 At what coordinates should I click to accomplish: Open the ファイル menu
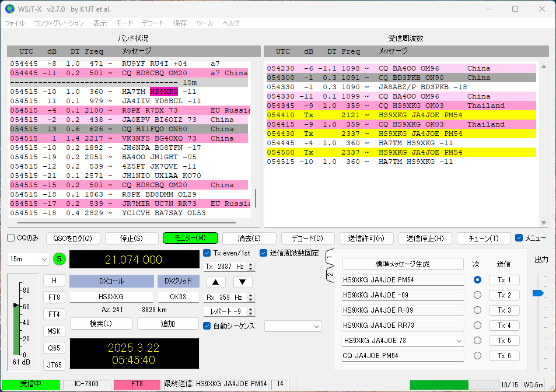point(15,23)
